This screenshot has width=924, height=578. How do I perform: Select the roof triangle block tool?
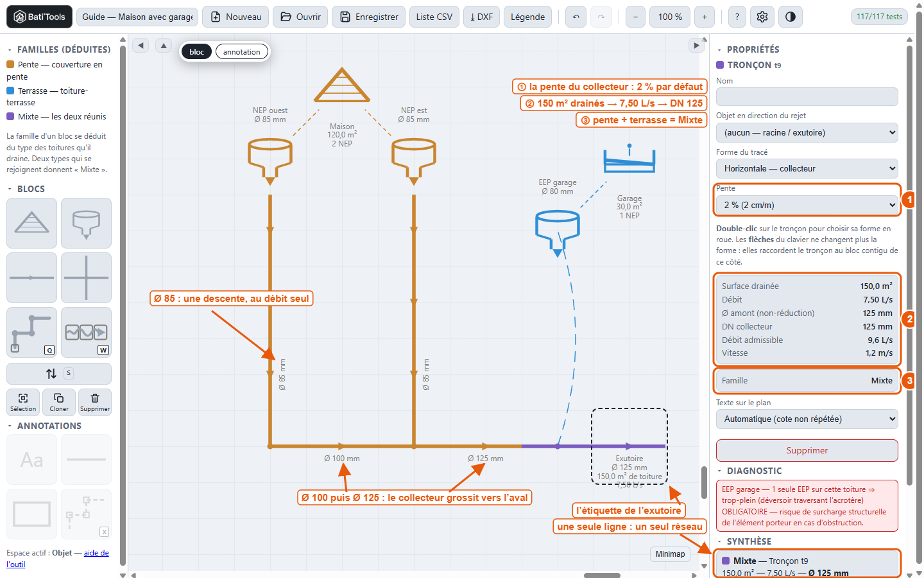point(31,223)
